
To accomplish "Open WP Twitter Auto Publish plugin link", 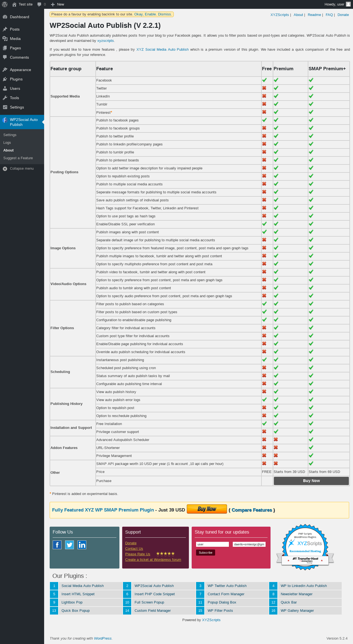I will point(227,586).
